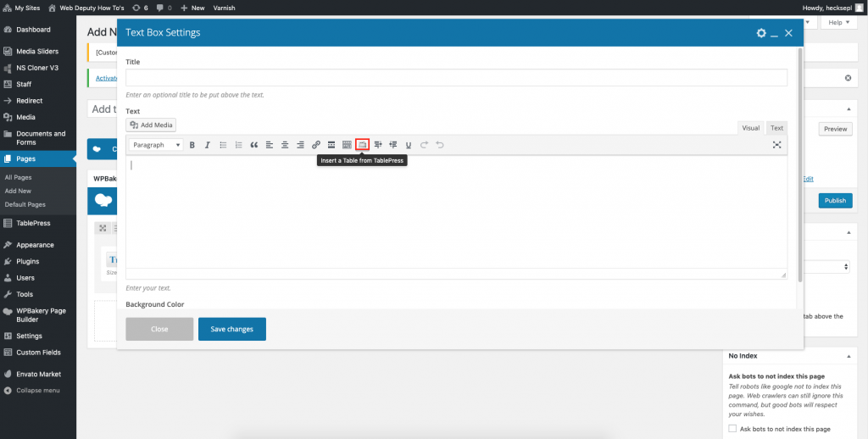
Task: Insert the Read More tag
Action: coord(331,145)
